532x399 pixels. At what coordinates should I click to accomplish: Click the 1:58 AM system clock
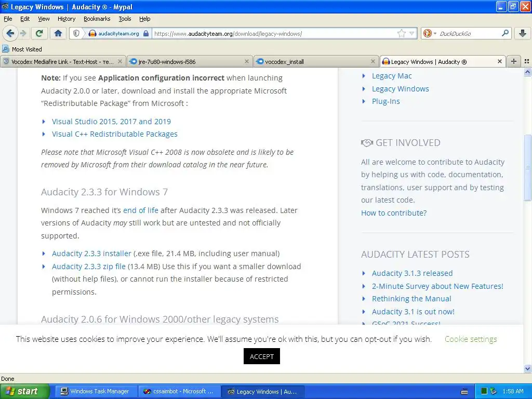(x=513, y=391)
